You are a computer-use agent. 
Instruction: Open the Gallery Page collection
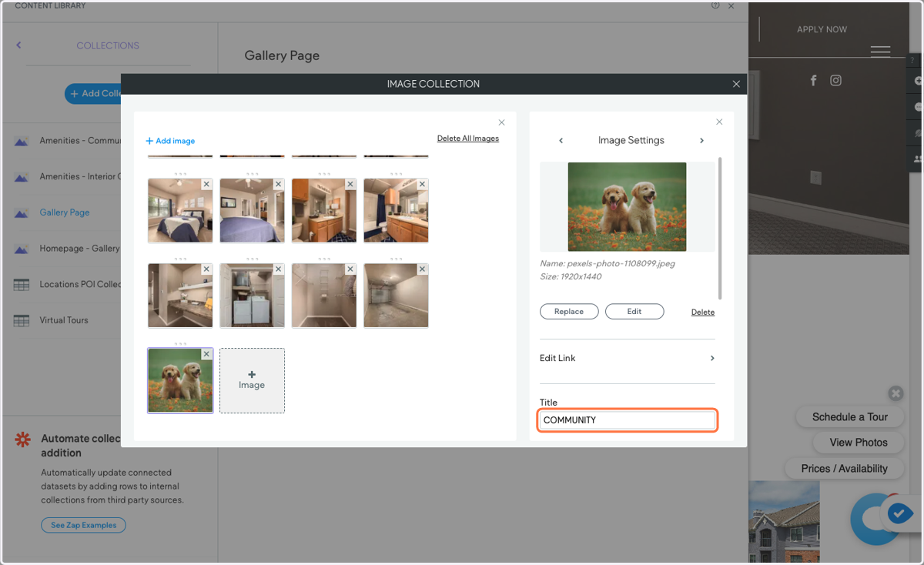(65, 212)
